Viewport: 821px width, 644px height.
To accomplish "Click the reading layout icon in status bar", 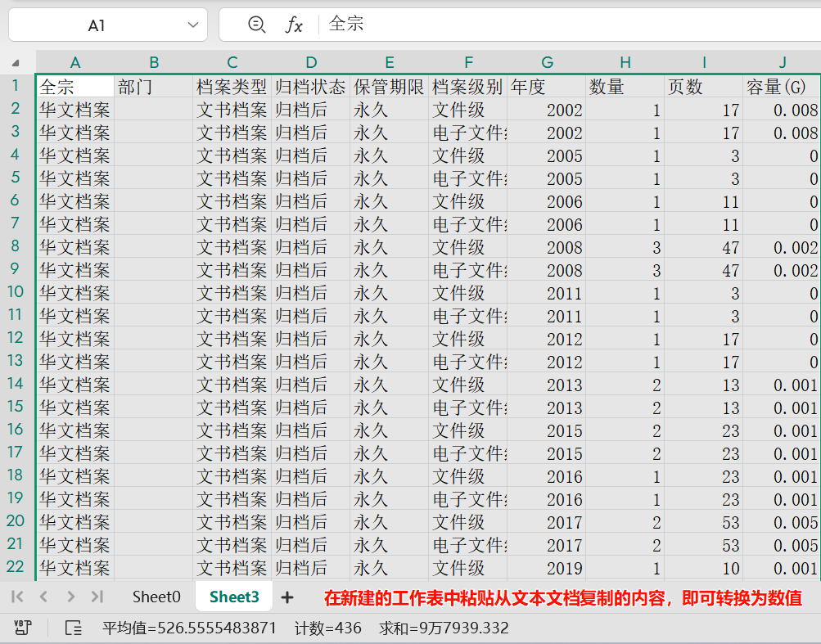I will [73, 628].
